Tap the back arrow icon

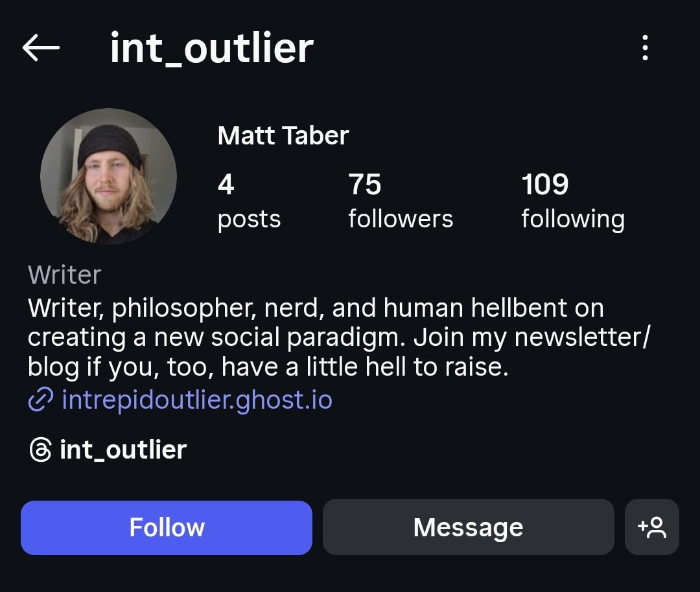(41, 48)
